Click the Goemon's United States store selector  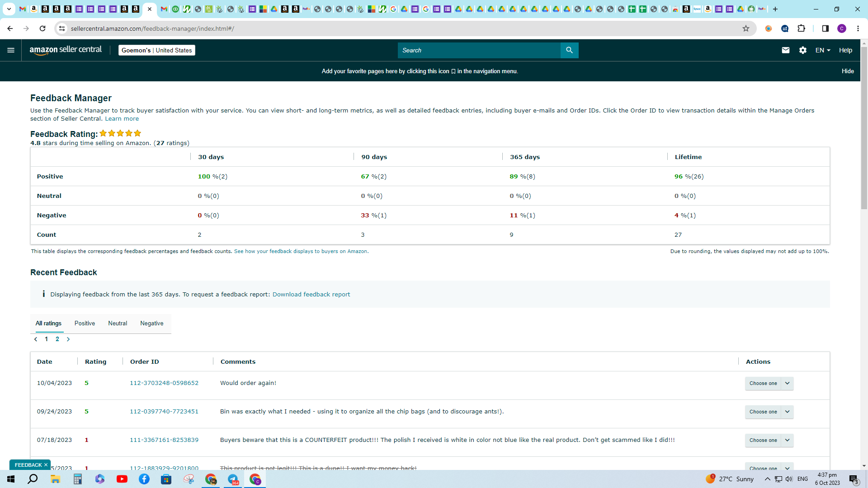coord(157,50)
